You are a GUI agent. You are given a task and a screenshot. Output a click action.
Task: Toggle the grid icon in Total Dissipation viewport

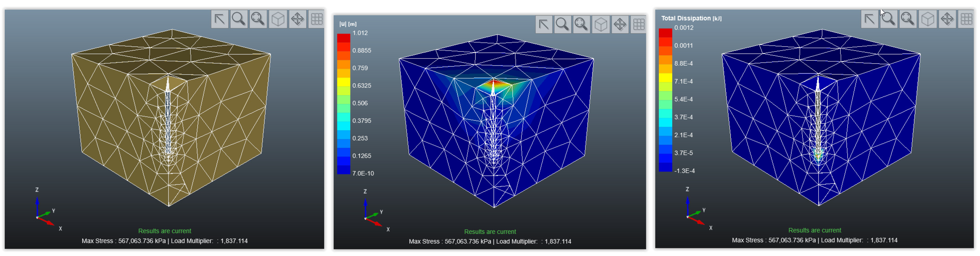(x=966, y=19)
